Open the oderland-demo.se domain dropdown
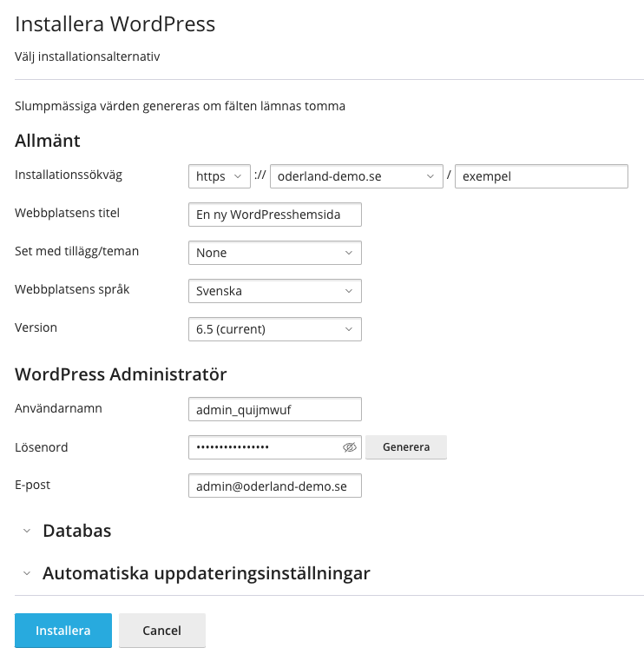644x661 pixels. coord(356,176)
